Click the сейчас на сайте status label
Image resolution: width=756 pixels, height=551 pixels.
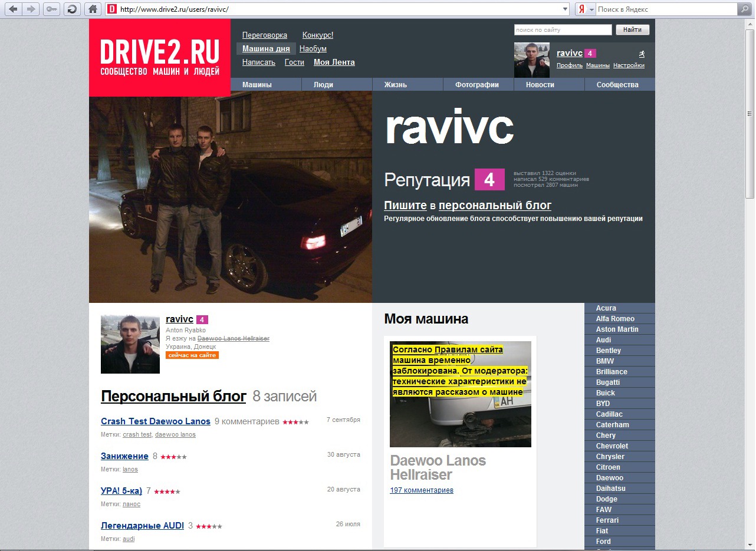192,355
